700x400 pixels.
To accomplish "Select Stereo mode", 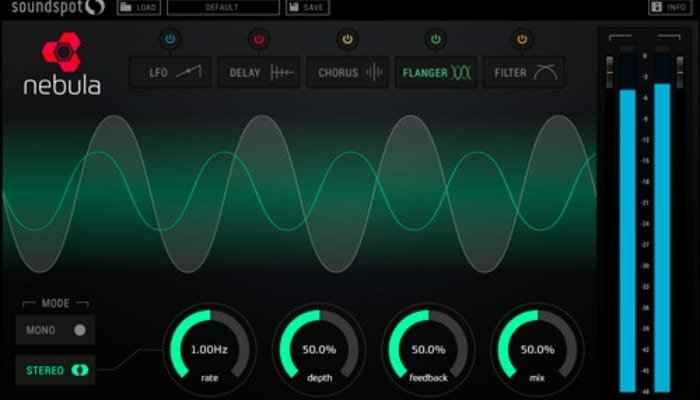I will coord(56,370).
